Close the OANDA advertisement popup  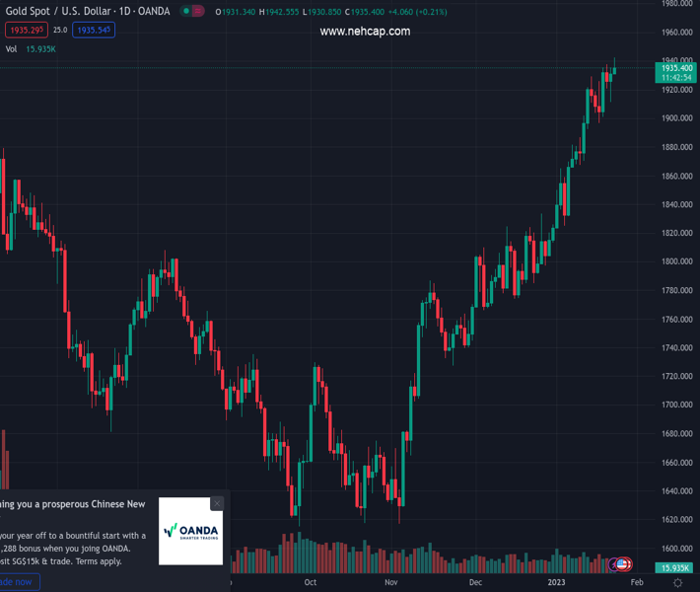[217, 503]
